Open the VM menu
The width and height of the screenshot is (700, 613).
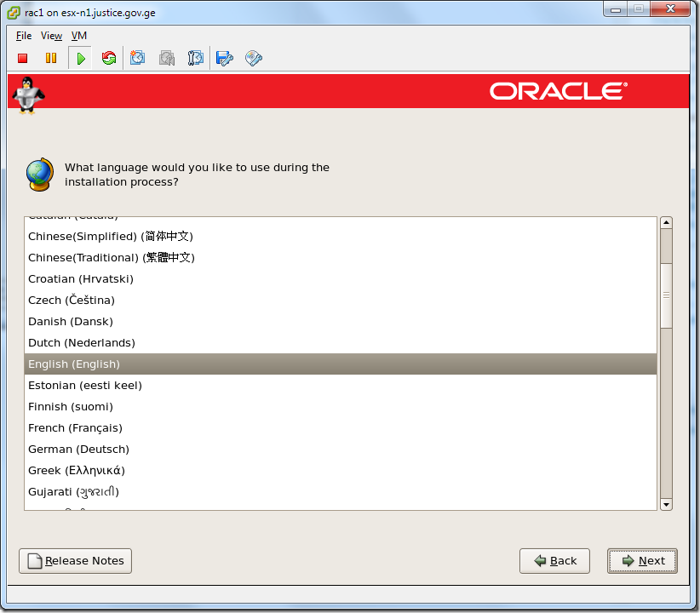(78, 36)
